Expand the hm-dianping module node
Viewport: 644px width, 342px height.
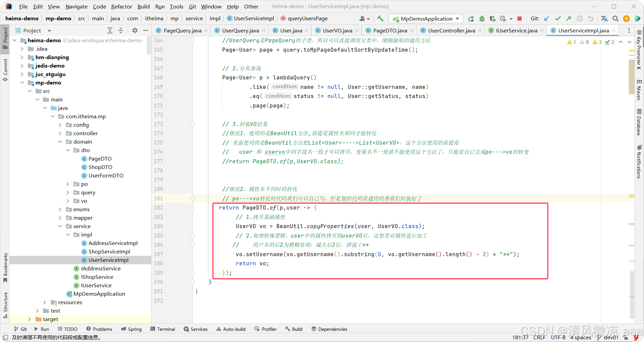22,57
